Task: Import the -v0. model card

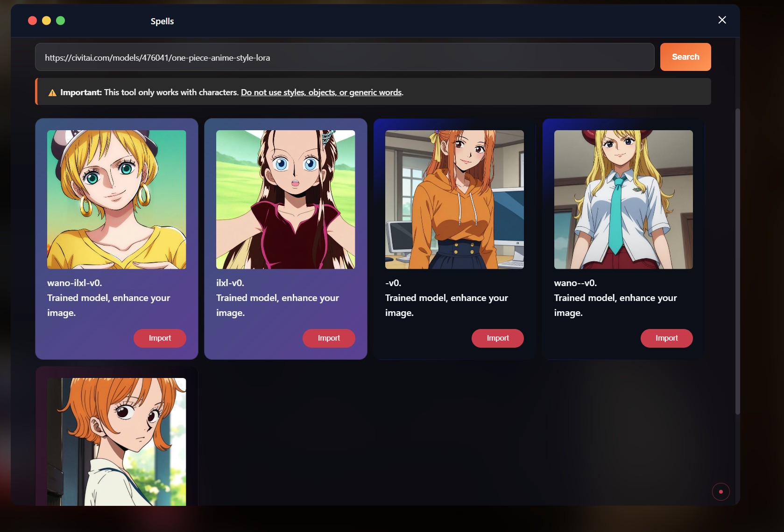Action: [x=498, y=338]
